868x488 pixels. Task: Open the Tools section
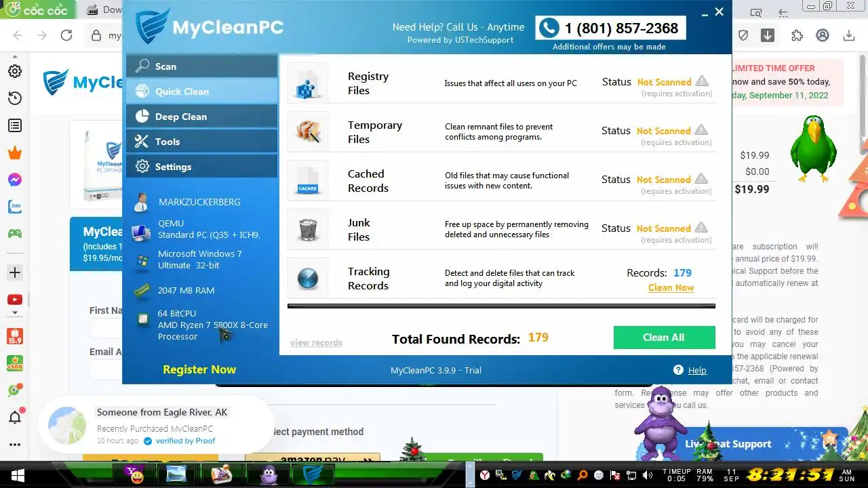201,142
